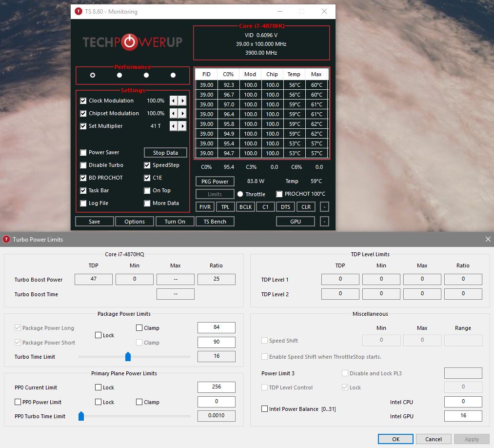Screen dimensions: 494x448
Task: Click the Turbo Time Limit slider handle
Action: [128, 357]
